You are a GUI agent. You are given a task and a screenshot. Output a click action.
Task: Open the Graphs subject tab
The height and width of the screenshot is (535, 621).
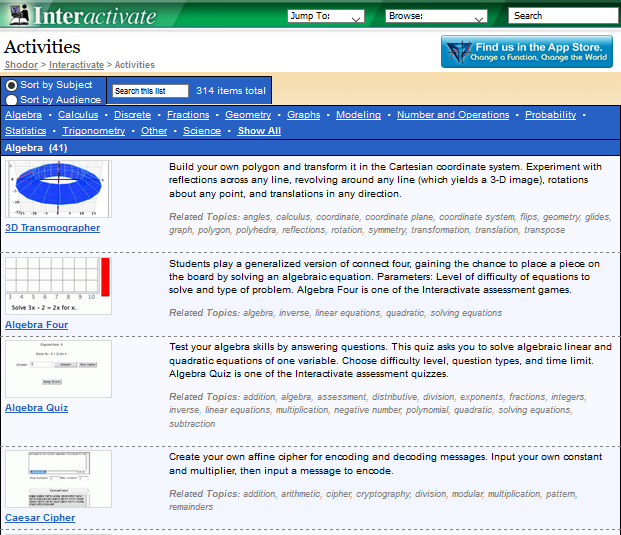303,115
